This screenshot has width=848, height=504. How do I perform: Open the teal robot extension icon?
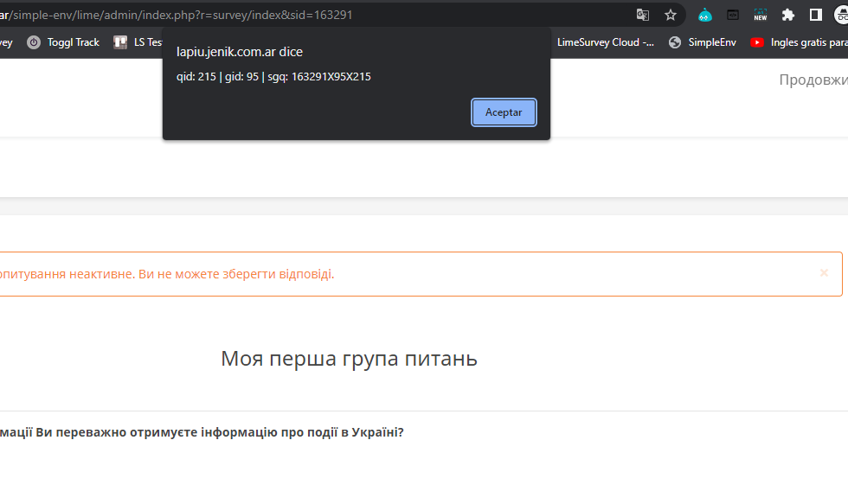coord(705,15)
